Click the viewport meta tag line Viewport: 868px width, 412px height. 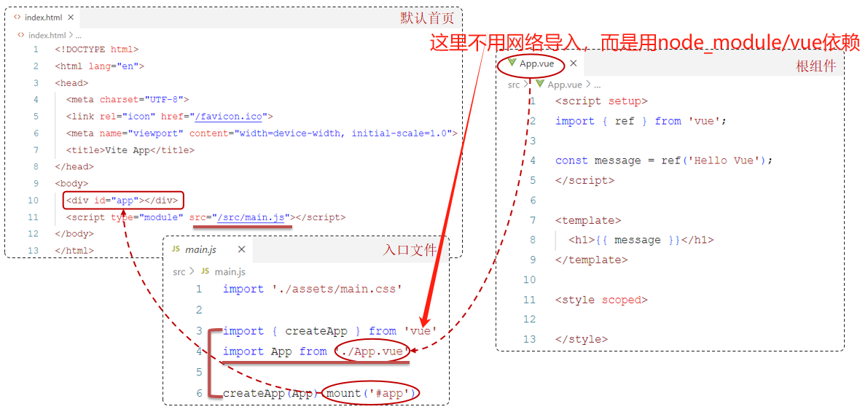(262, 133)
